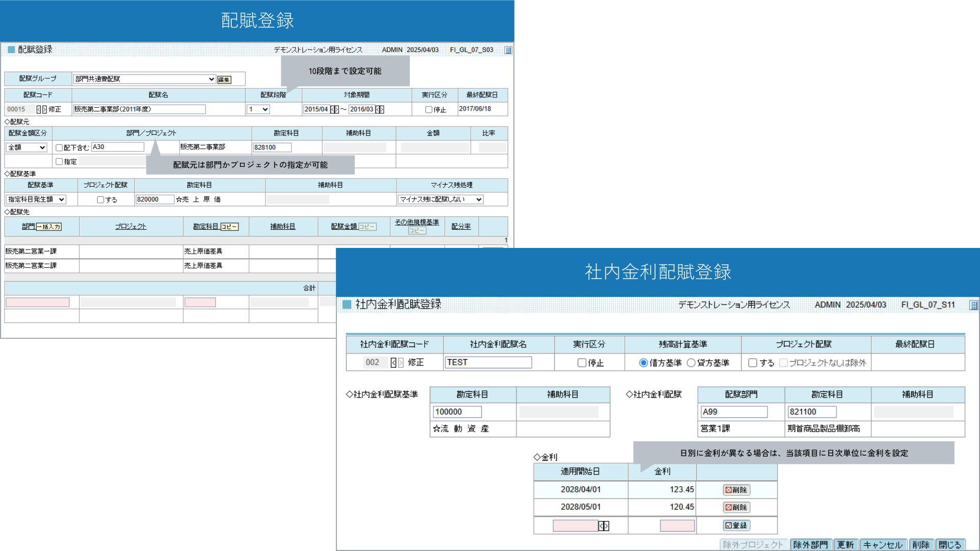The image size is (980, 551).
Task: Open the 配賦グループ dropdown 部門共通費配賦
Action: point(144,79)
